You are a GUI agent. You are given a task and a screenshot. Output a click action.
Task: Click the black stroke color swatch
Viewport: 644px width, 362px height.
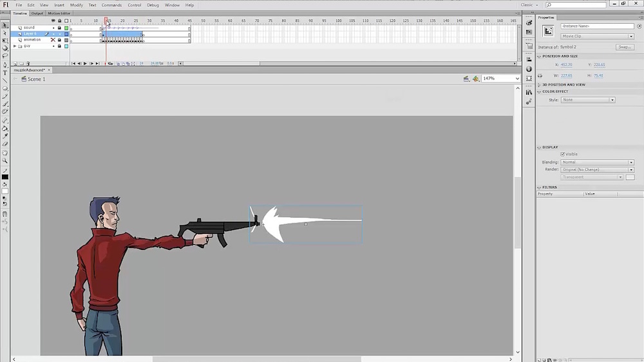pos(5,176)
